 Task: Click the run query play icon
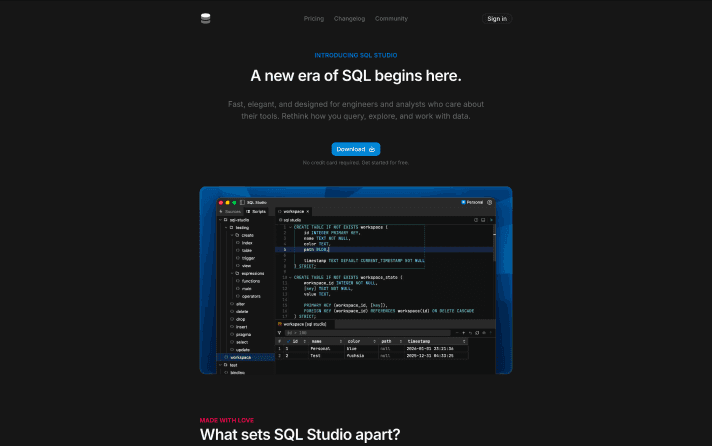pos(491,220)
